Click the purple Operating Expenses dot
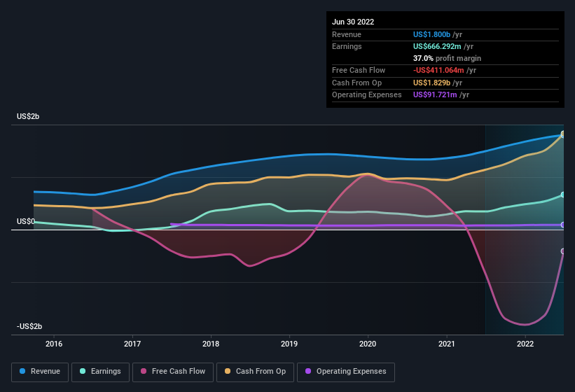Screen dimensions: 575x392 (309, 372)
